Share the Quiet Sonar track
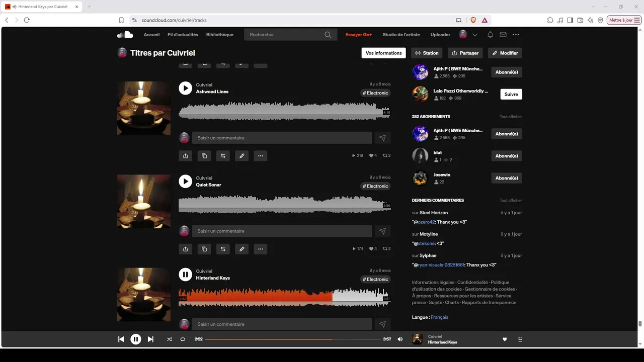Screen dimensions: 644x362 (186, 249)
